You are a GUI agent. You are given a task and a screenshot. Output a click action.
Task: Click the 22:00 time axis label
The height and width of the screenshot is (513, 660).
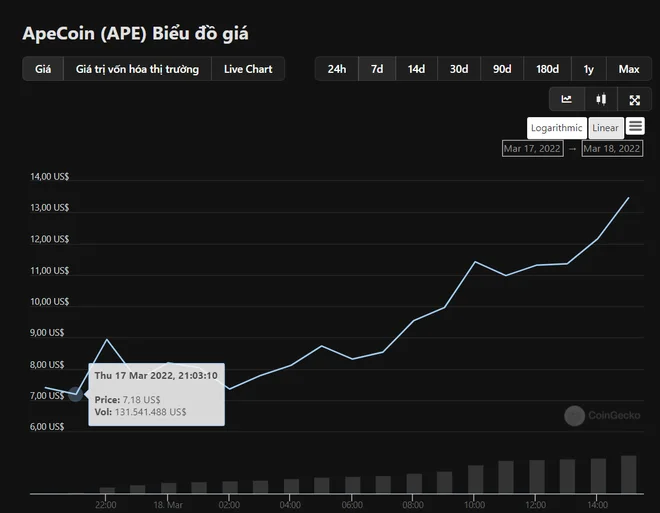(106, 505)
